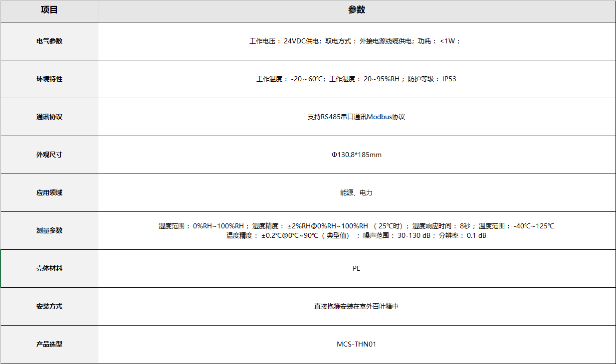616x364 pixels.
Task: Click the RS485 Modbus protocol cell
Action: [x=356, y=117]
